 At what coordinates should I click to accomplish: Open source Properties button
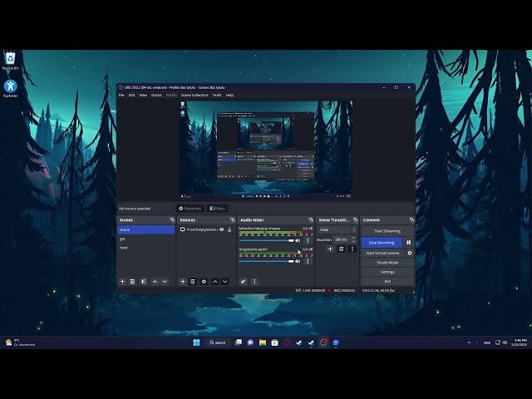tap(190, 209)
